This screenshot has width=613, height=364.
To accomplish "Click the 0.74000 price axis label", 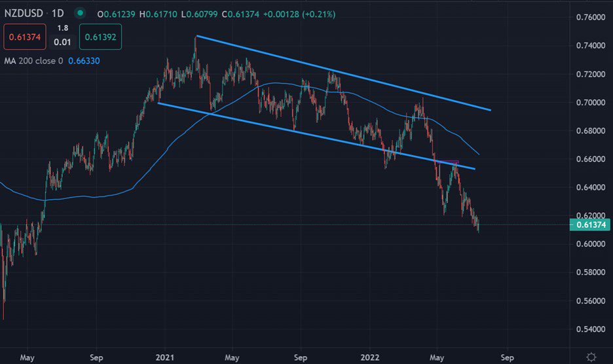I will pyautogui.click(x=591, y=46).
